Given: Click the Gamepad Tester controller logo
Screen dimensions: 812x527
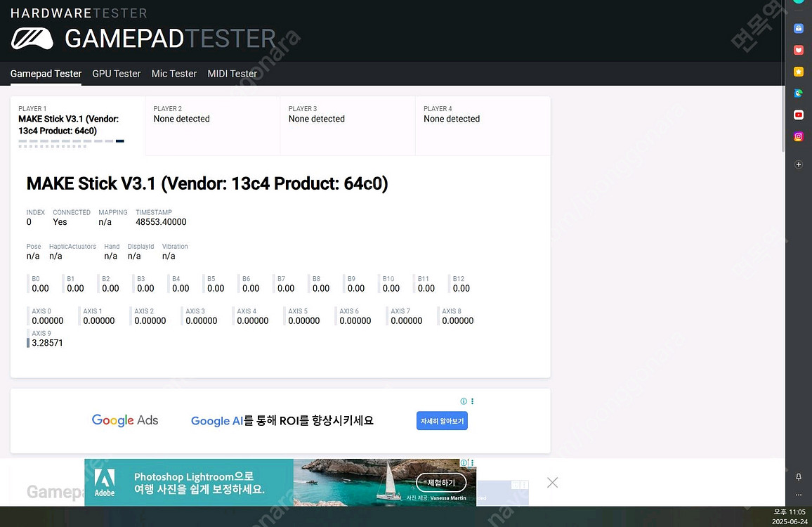Looking at the screenshot, I should click(x=32, y=39).
